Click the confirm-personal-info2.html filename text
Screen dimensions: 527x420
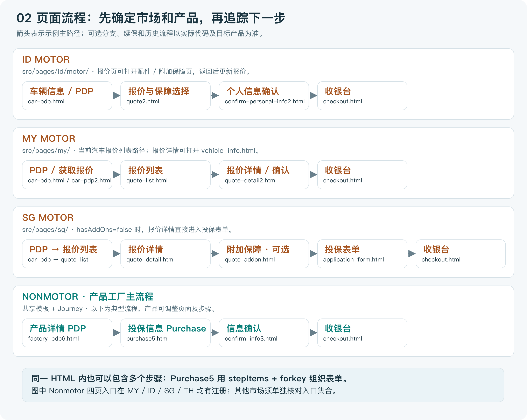tap(265, 101)
